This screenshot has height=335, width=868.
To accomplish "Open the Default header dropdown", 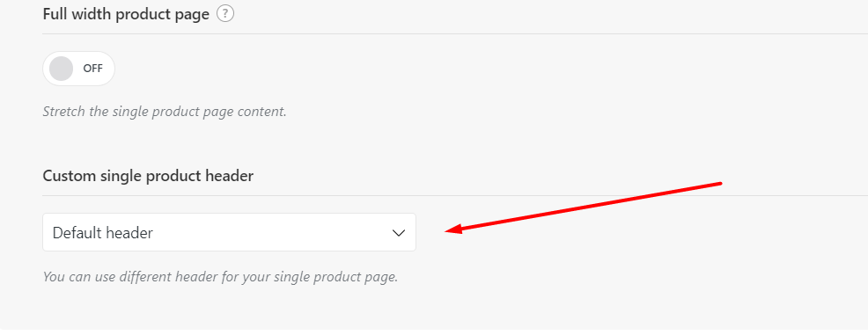I will tap(229, 233).
